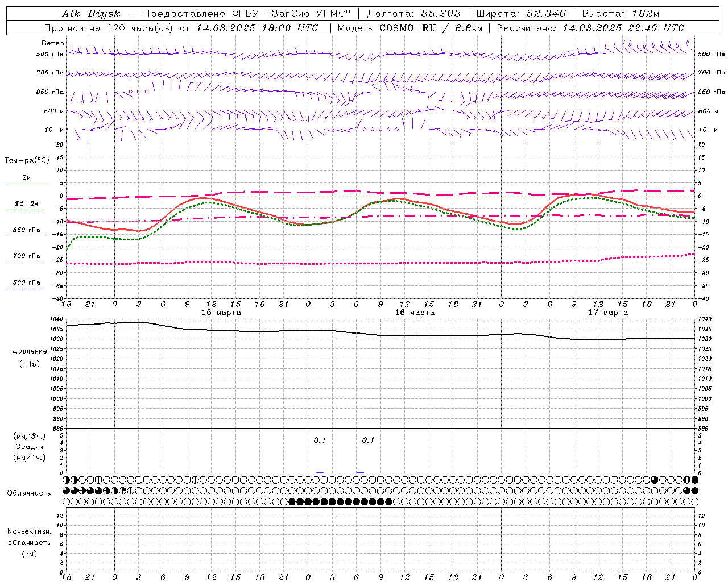Click the (км) unit under convective cloudiness
728x582 pixels.
pos(30,554)
